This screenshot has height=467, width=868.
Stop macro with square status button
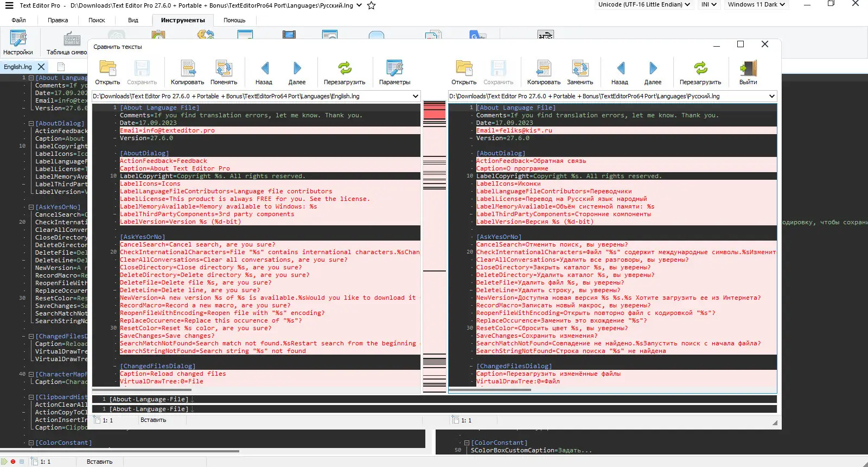click(x=22, y=462)
